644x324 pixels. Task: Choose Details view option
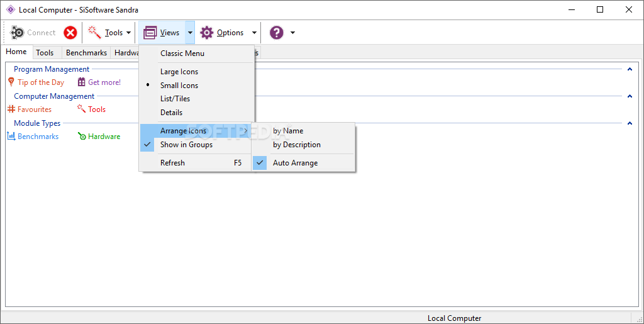[x=196, y=112]
